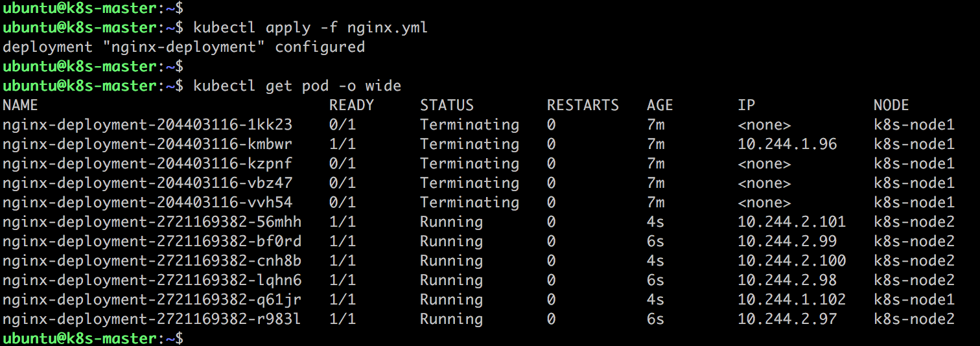Click k8s-node1 in the q61jr row
The width and height of the screenshot is (980, 346).
point(914,299)
